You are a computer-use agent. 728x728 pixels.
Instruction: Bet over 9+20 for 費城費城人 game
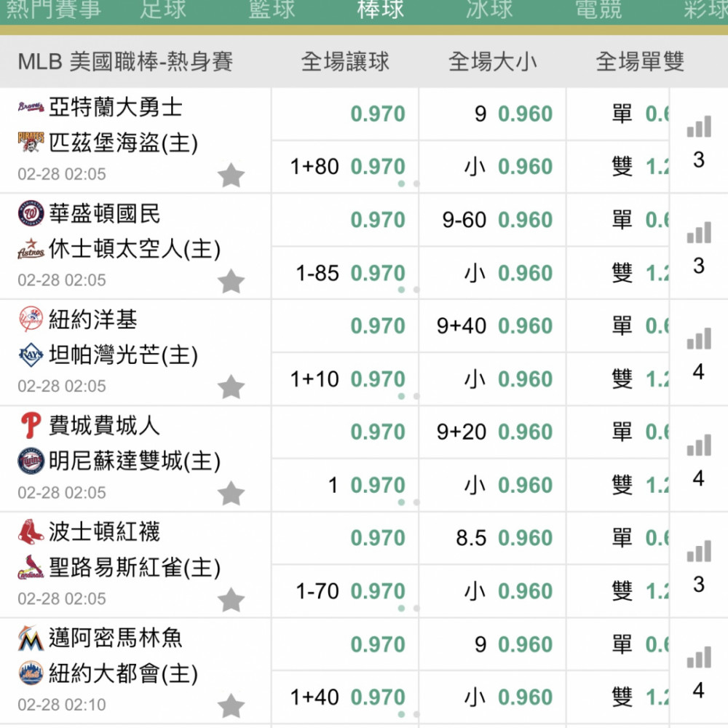pos(492,432)
